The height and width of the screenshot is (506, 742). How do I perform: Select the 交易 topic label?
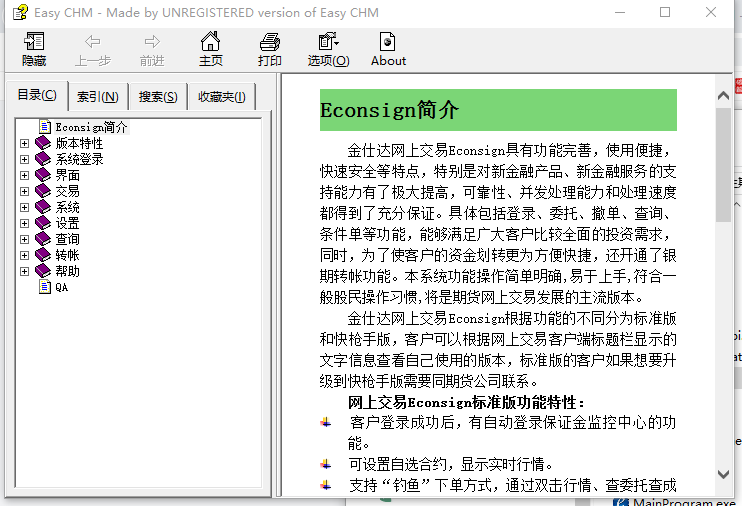coord(67,191)
